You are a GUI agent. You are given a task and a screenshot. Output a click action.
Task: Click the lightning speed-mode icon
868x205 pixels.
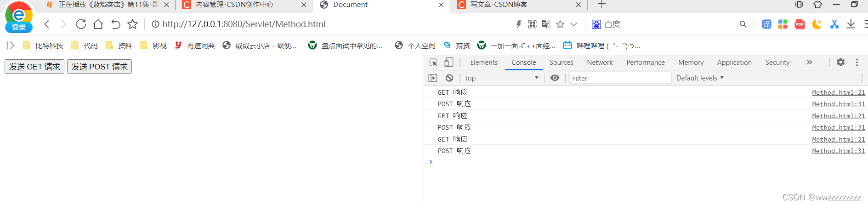point(519,24)
